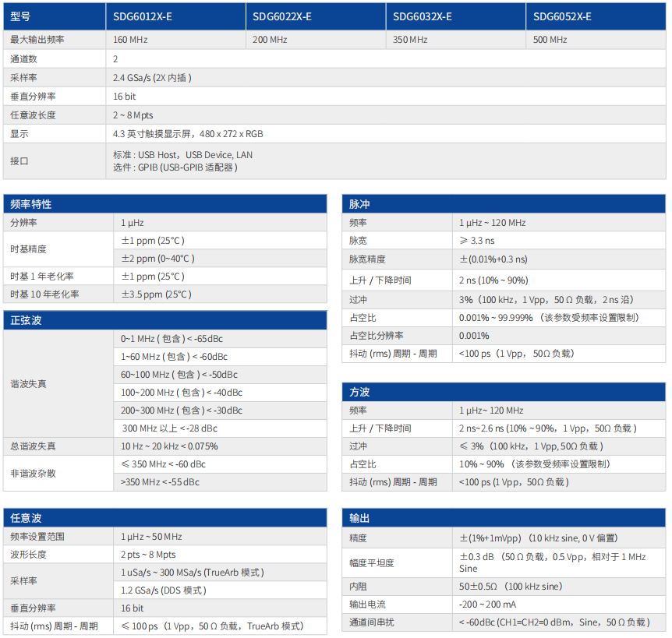Click the 频率特性 section header
672x638 pixels.
click(x=31, y=204)
